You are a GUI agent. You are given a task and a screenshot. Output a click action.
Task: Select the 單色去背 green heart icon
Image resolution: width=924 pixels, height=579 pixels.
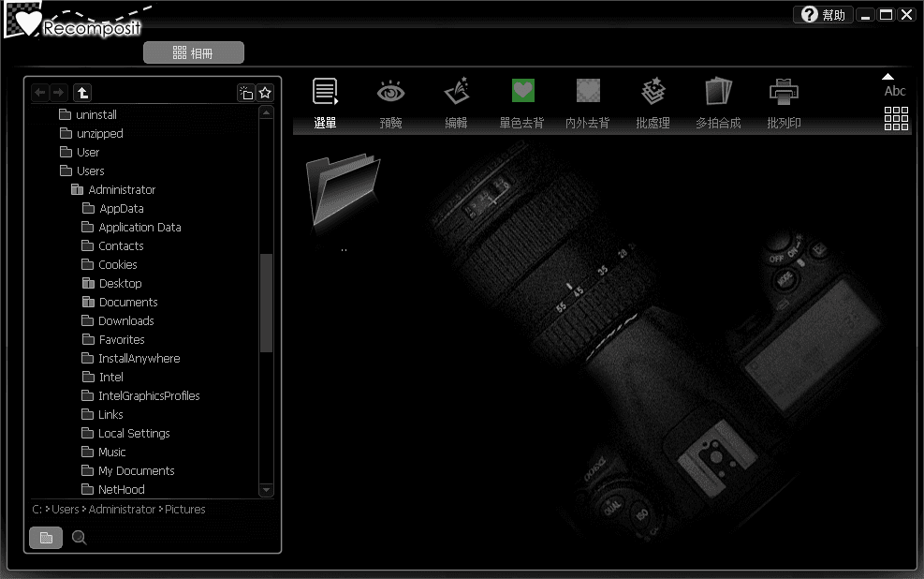(x=522, y=92)
